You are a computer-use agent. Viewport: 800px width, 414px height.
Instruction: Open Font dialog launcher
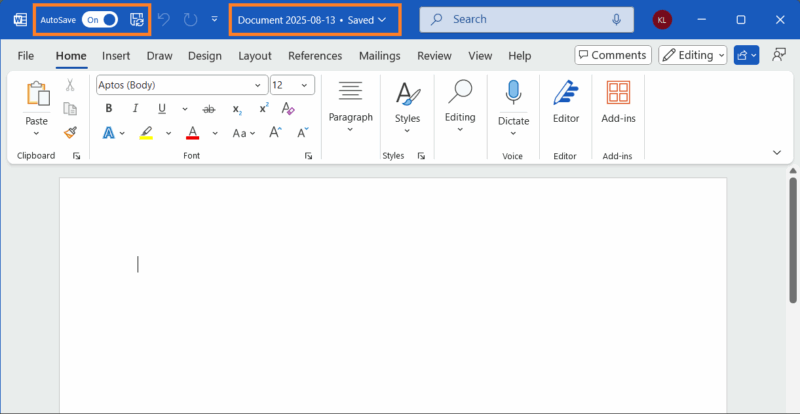[308, 156]
